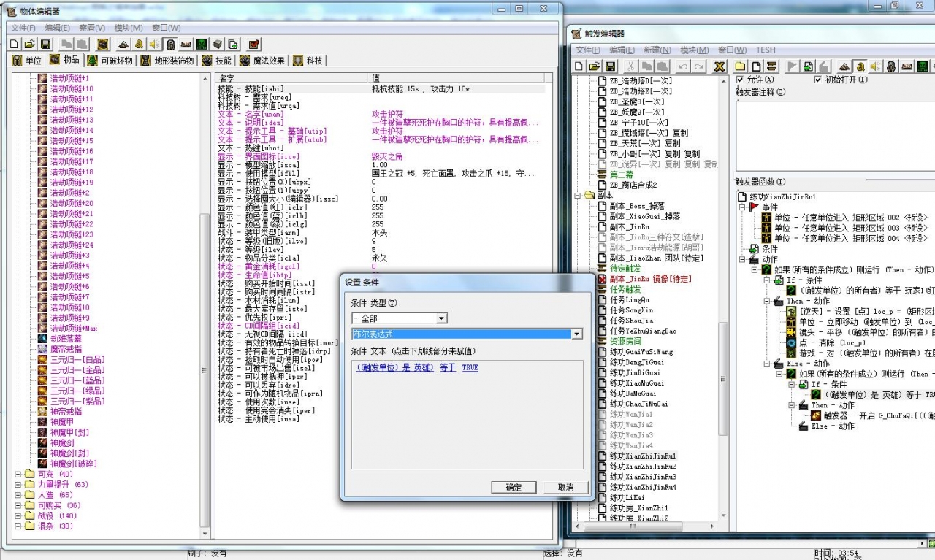Viewport: 935px width, 560px height.
Task: Select 三元归一[金品] item
Action: click(77, 370)
